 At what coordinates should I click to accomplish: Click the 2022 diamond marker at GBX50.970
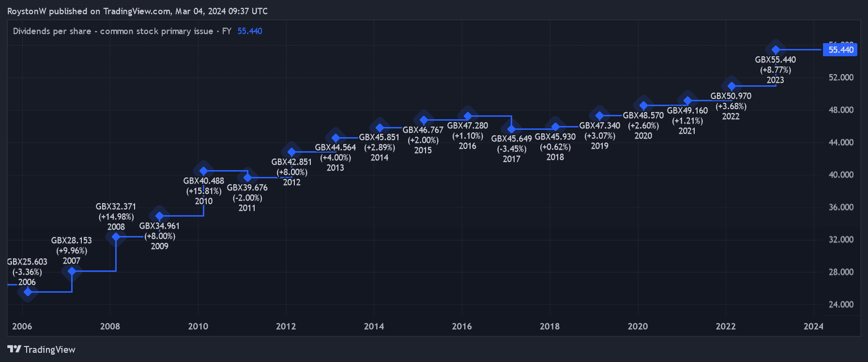coord(731,86)
